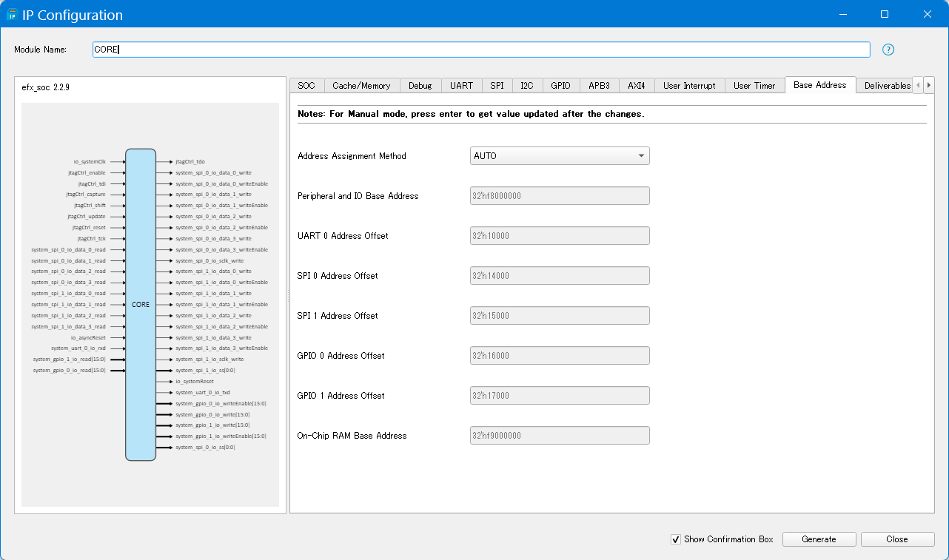Image resolution: width=949 pixels, height=560 pixels.
Task: Toggle the Show Confirmation Box checkbox
Action: (x=675, y=539)
